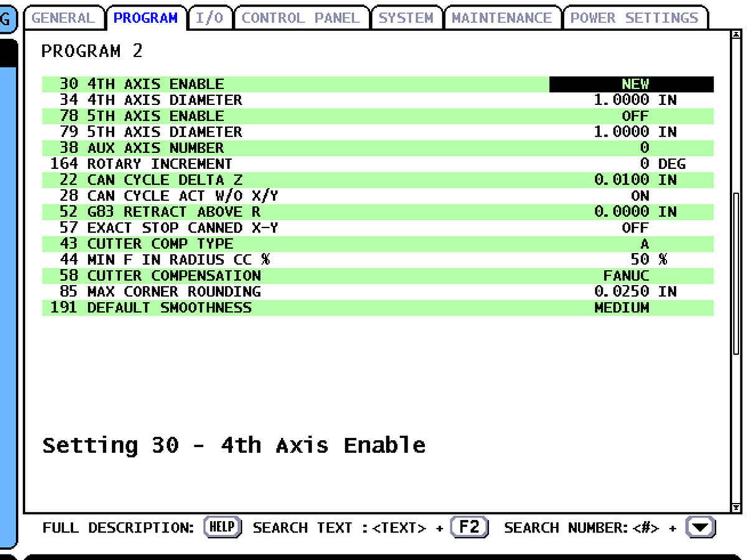The width and height of the screenshot is (747, 560).
Task: Click 0 value of AUX AXIS NUMBER
Action: point(644,148)
